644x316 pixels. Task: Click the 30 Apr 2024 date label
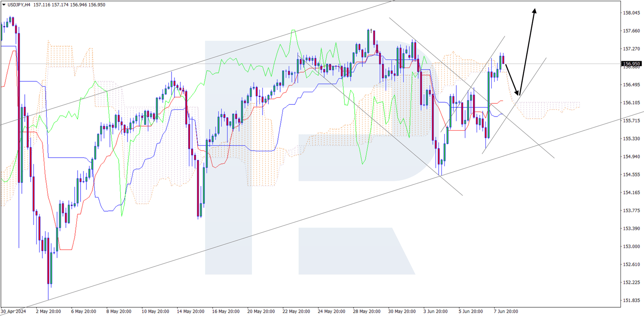point(13,312)
